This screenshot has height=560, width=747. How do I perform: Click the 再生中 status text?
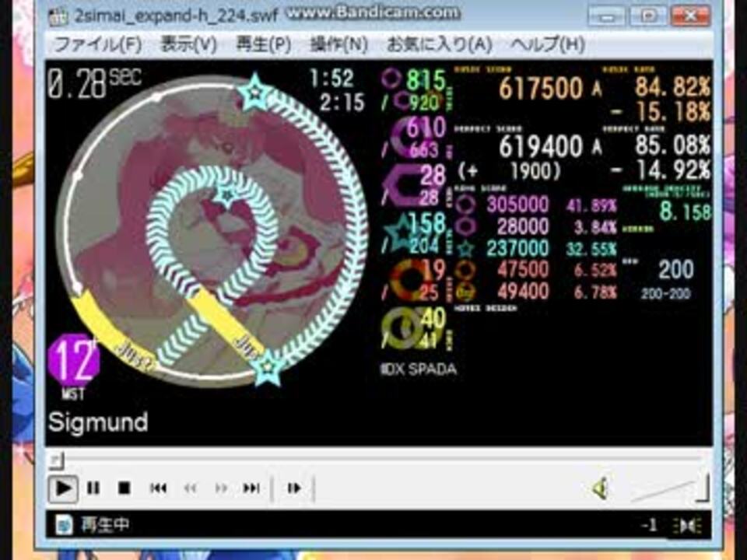pyautogui.click(x=105, y=525)
